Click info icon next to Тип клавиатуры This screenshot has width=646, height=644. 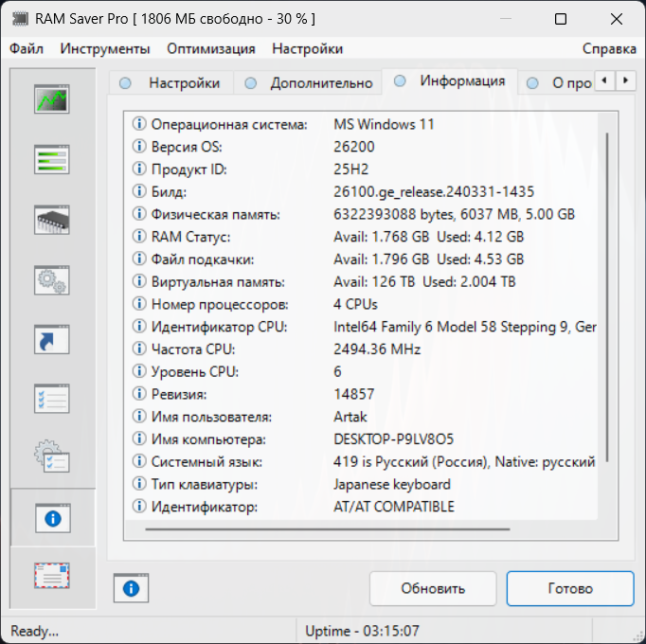tap(139, 483)
